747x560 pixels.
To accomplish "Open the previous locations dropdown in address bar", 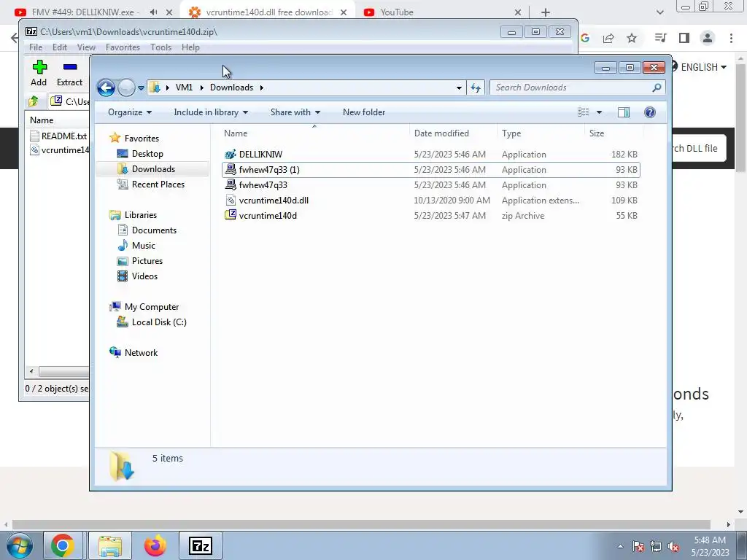I will pyautogui.click(x=459, y=87).
